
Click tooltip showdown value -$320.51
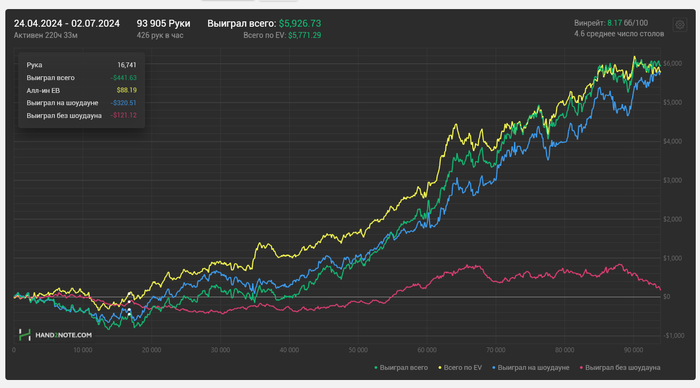pos(124,103)
